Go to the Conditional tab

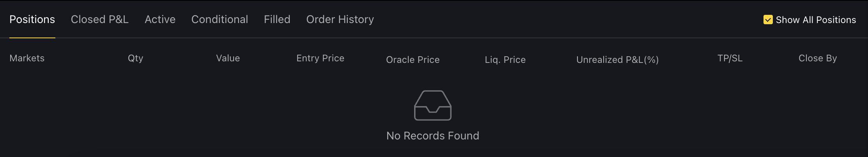pyautogui.click(x=220, y=20)
